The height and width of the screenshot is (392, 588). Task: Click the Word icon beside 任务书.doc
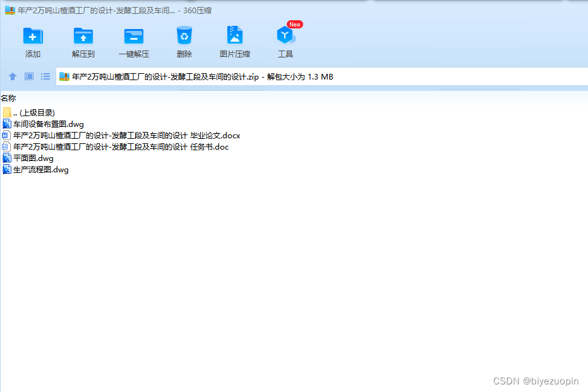click(6, 147)
